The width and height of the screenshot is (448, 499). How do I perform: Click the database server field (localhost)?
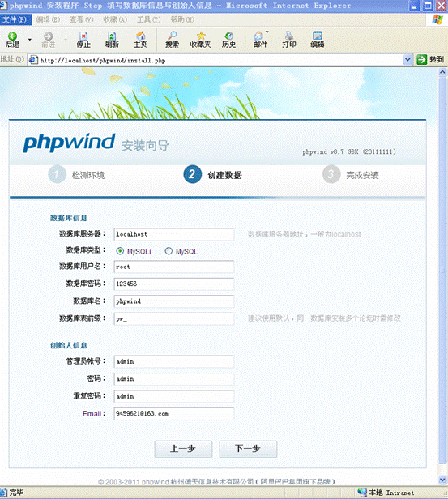coord(174,234)
